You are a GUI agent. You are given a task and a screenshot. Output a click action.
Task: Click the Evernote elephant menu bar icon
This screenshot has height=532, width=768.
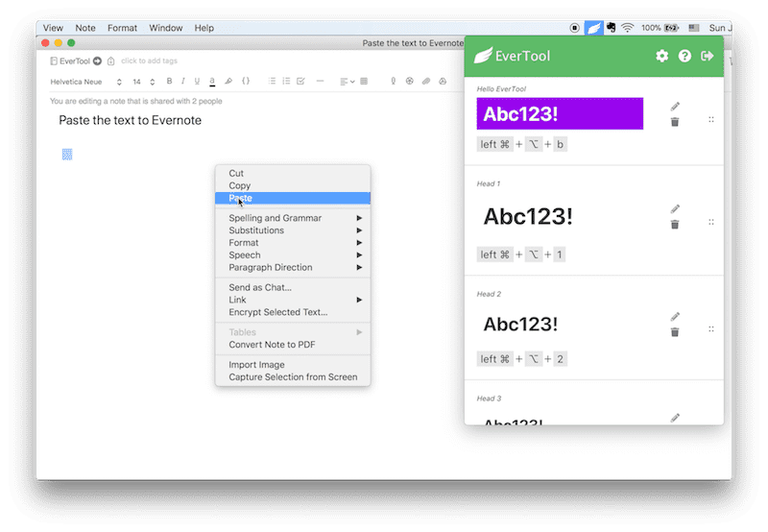coord(611,28)
